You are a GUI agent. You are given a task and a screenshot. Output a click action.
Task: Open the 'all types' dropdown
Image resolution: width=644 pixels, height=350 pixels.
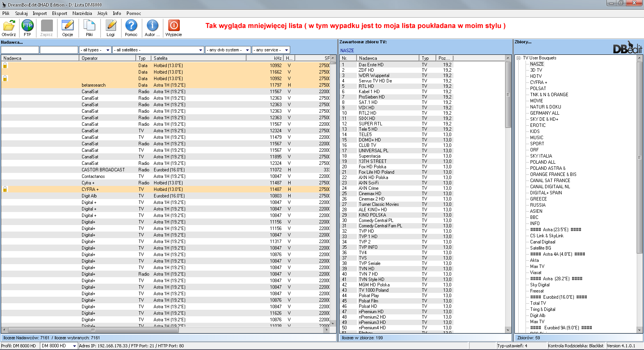click(95, 50)
